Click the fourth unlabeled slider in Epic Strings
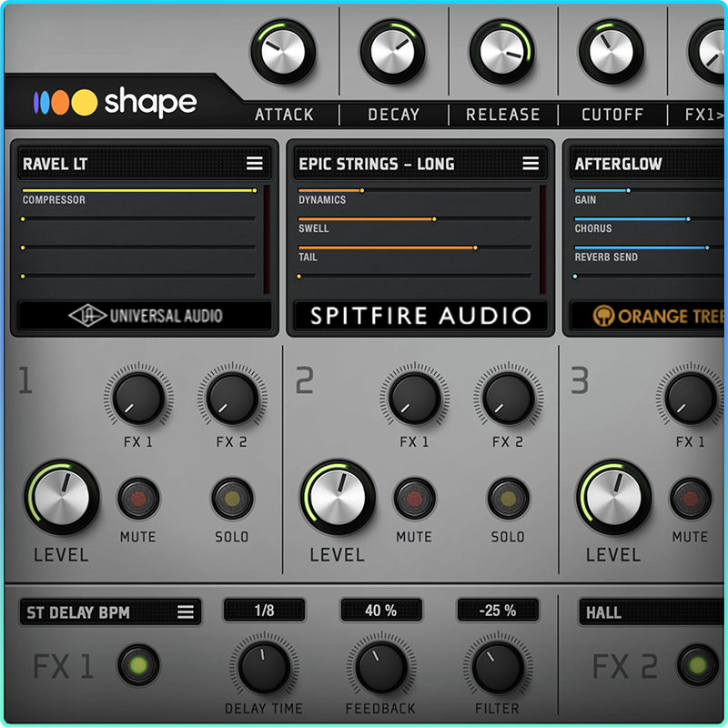The width and height of the screenshot is (728, 728). [x=415, y=277]
